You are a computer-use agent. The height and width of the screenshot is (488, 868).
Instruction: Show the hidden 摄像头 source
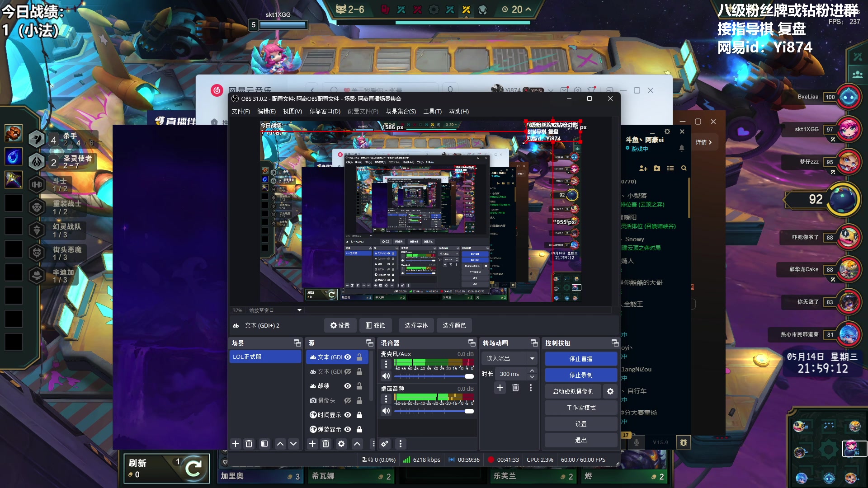pos(348,400)
